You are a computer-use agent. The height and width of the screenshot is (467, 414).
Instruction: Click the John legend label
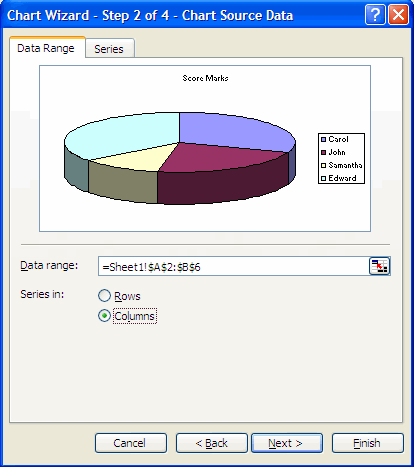[337, 152]
